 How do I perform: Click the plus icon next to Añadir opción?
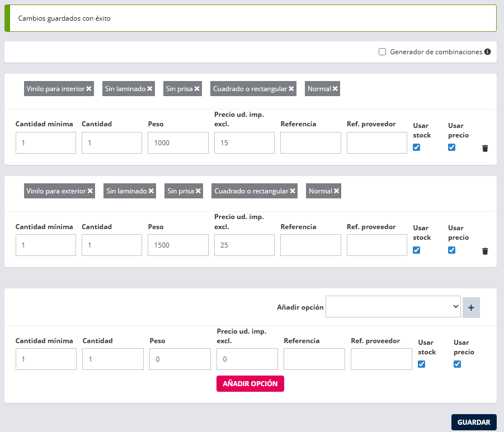(x=471, y=307)
